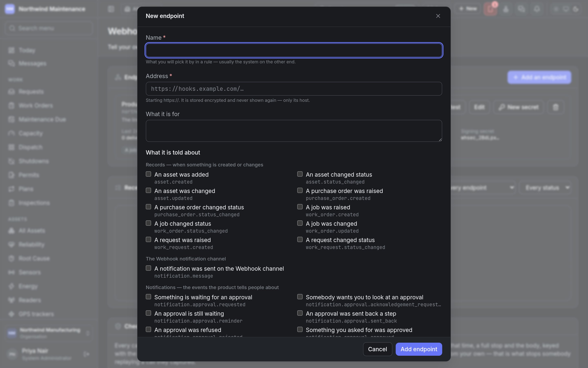The height and width of the screenshot is (368, 588).
Task: Open Work Orders in the sidebar
Action: (36, 106)
